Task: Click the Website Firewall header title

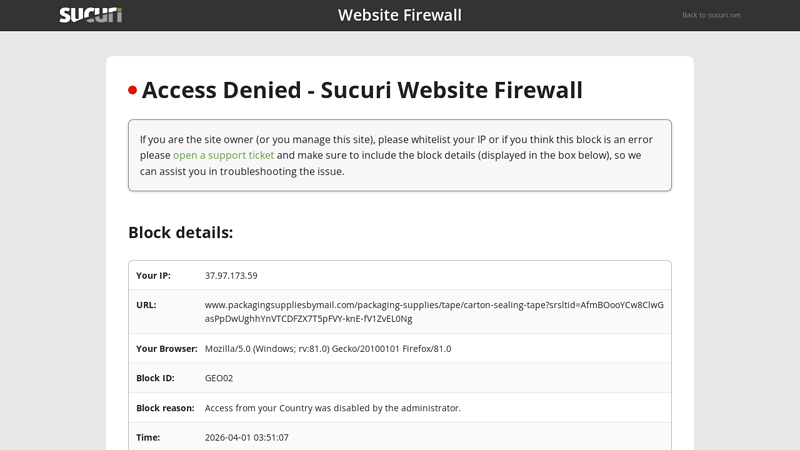Action: [399, 15]
